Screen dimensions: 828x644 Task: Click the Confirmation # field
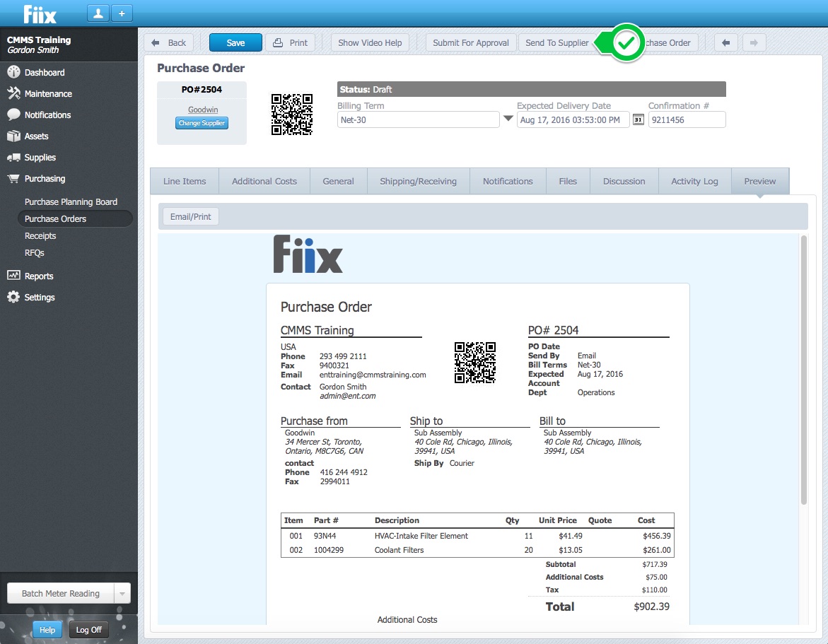coord(687,120)
